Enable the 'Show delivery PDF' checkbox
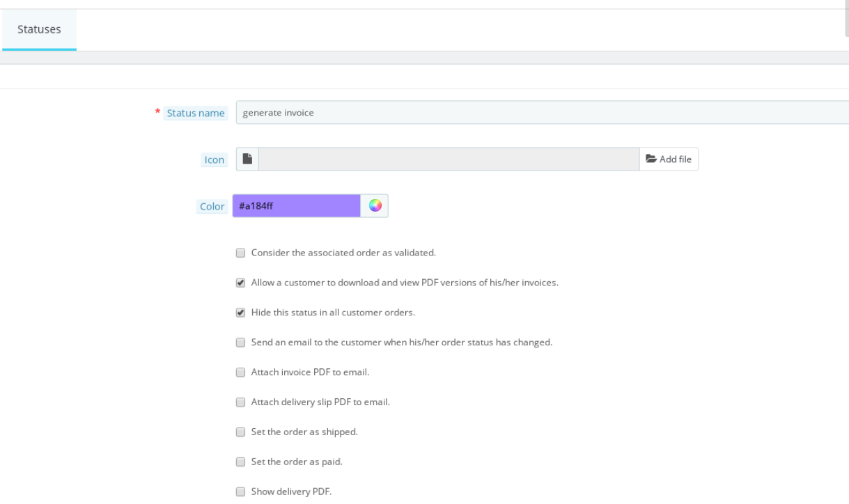The image size is (849, 504). coord(240,491)
